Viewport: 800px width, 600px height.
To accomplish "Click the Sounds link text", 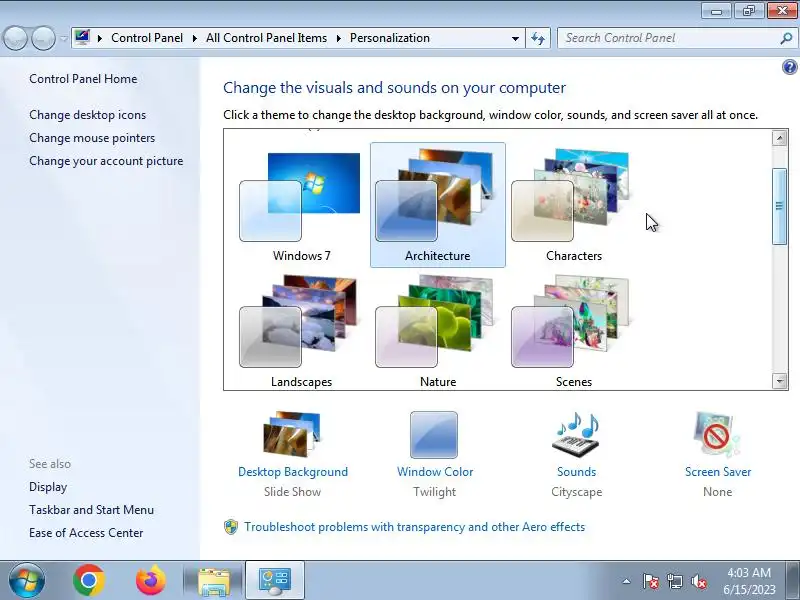I will click(577, 472).
